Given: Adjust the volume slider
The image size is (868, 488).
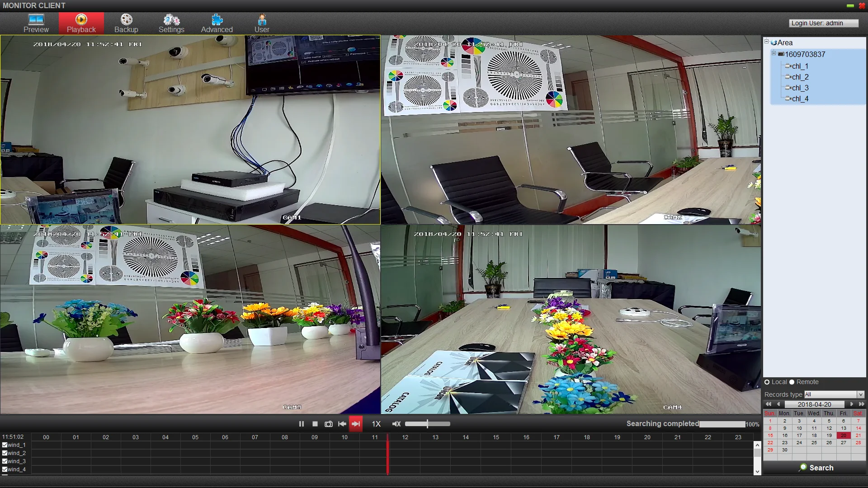Looking at the screenshot, I should point(427,424).
